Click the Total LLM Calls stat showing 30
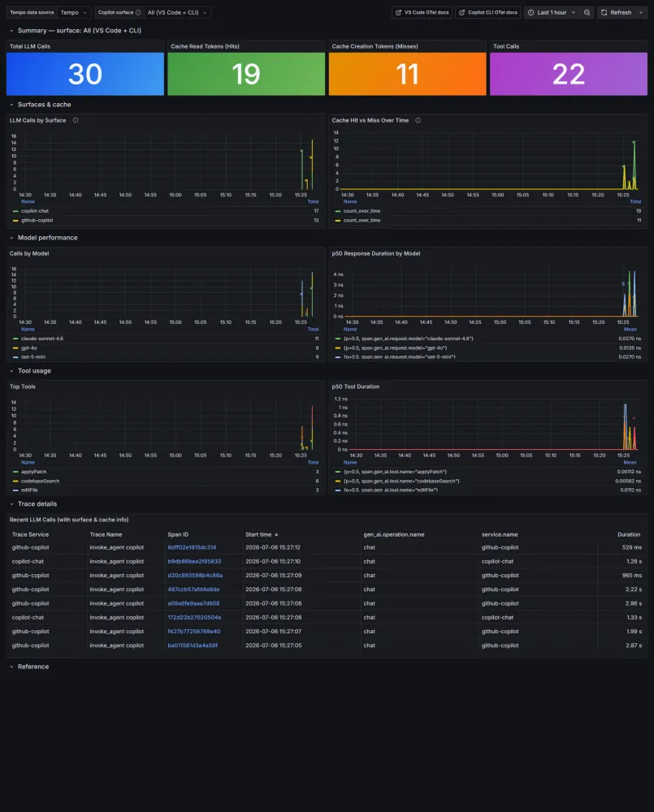The height and width of the screenshot is (812, 654). pyautogui.click(x=85, y=74)
